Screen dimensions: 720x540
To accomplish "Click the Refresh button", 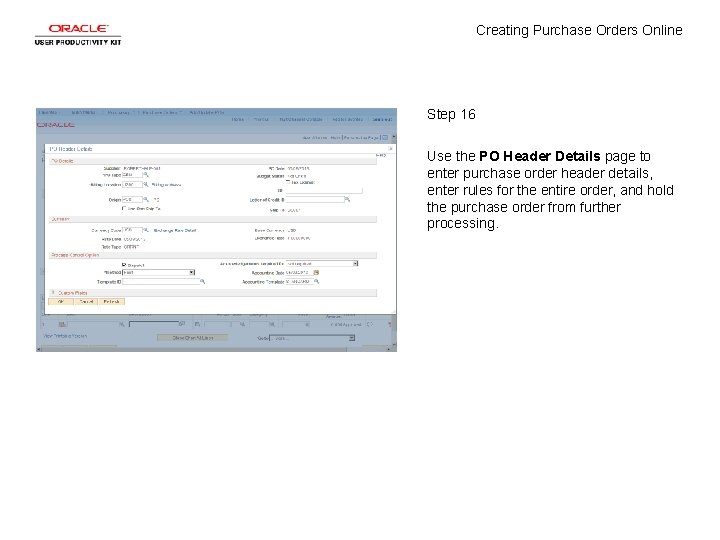I will click(112, 302).
